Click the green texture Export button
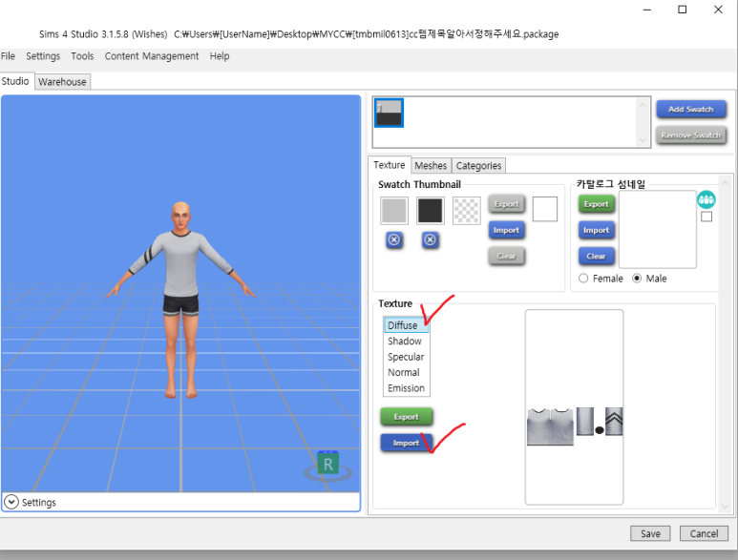The width and height of the screenshot is (738, 560). click(x=406, y=417)
